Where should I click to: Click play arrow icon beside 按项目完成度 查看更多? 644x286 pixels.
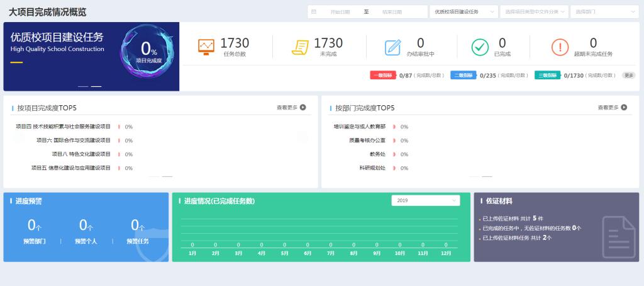pos(303,107)
